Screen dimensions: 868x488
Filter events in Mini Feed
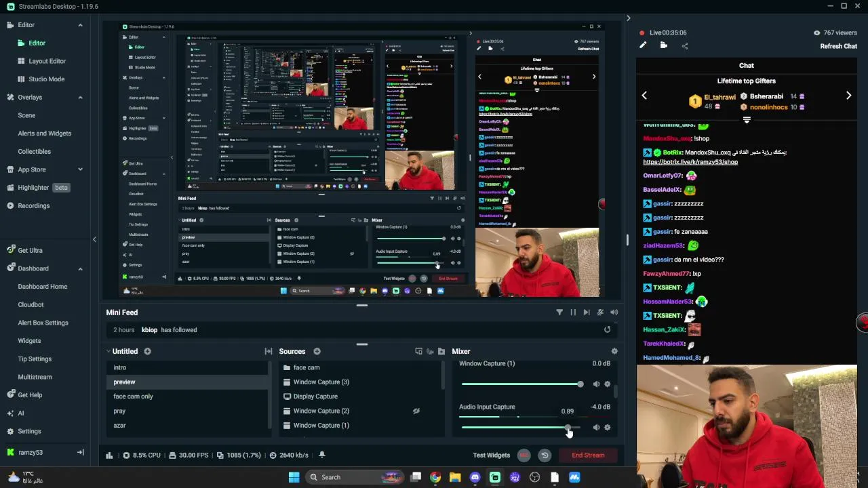pyautogui.click(x=559, y=312)
